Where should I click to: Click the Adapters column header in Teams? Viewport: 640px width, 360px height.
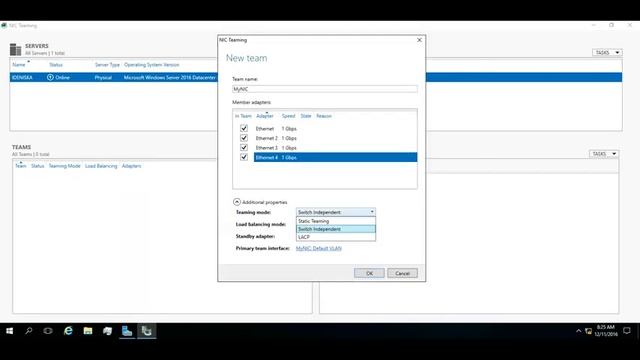pyautogui.click(x=131, y=166)
